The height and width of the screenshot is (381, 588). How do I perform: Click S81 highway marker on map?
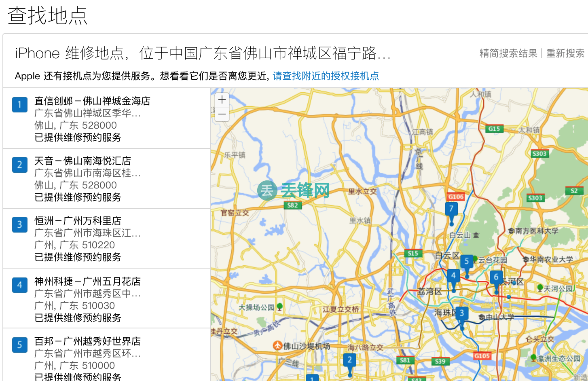[405, 360]
